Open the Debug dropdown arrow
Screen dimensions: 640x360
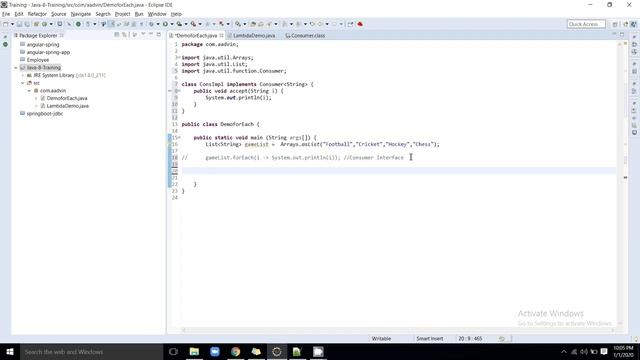[158, 24]
